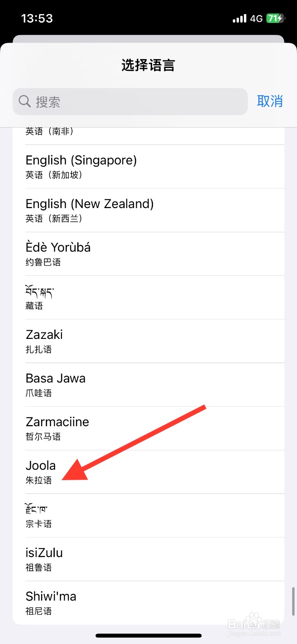Image resolution: width=297 pixels, height=644 pixels.
Task: Pick isiZulu 祖鲁语 language
Action: pos(148,559)
